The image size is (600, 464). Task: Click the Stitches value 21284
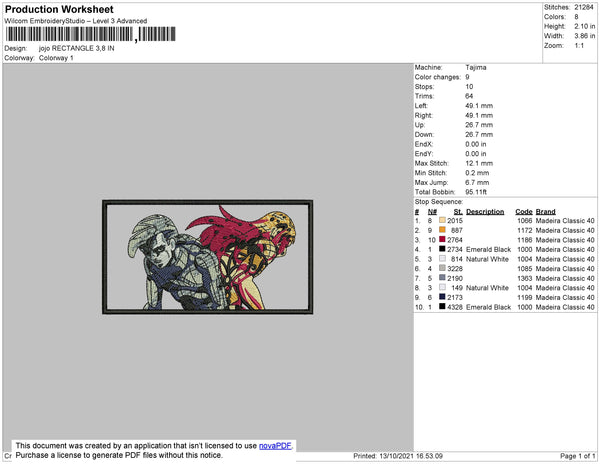coord(584,7)
